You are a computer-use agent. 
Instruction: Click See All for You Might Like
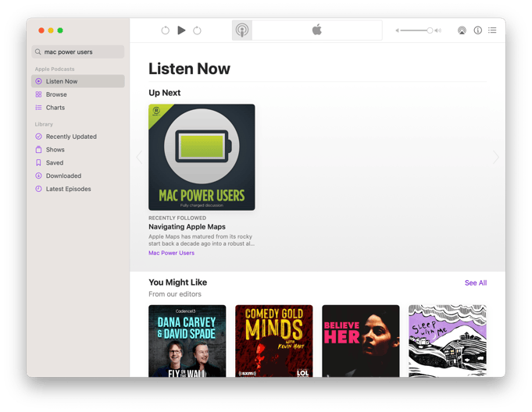[476, 283]
